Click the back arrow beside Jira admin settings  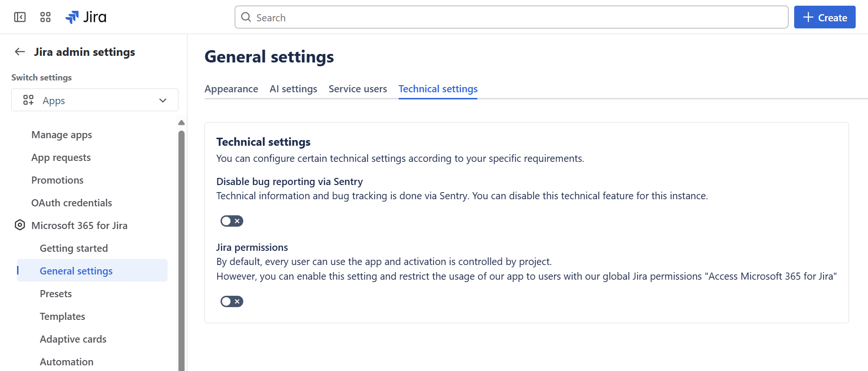[20, 52]
